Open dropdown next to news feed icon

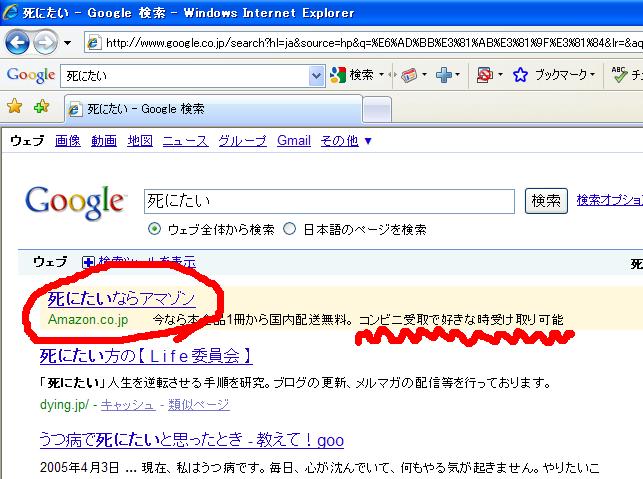(x=424, y=75)
